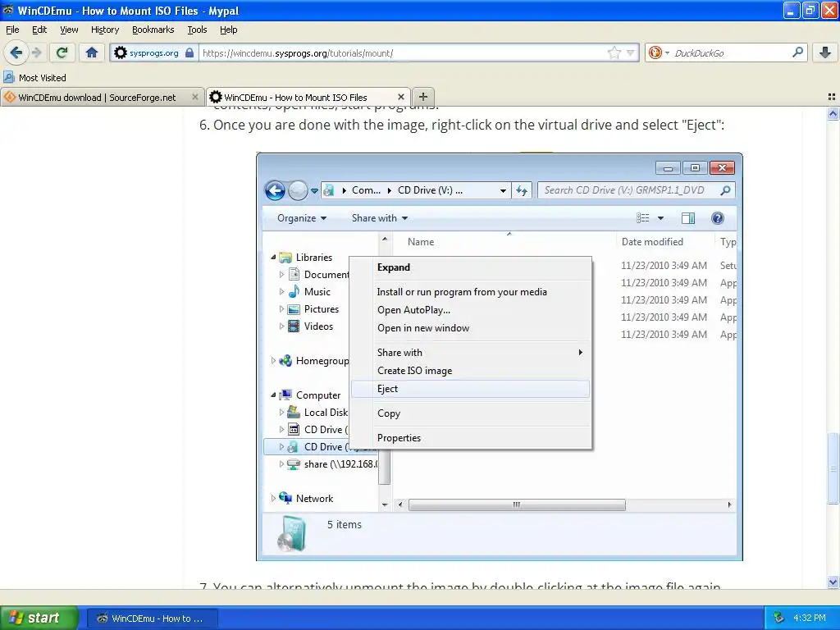
Task: Click Create ISO image in the pictured menu
Action: click(414, 371)
